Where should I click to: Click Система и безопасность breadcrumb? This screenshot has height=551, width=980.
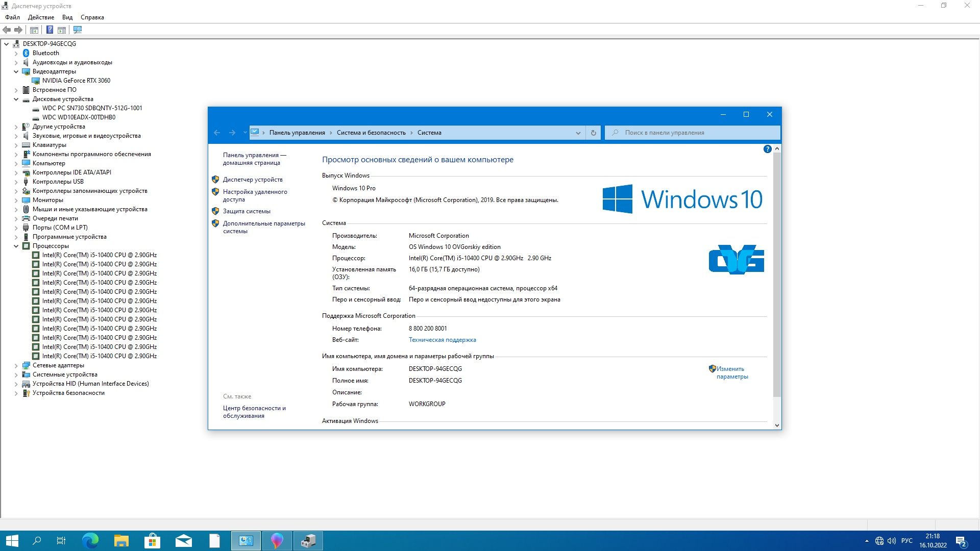(x=371, y=133)
